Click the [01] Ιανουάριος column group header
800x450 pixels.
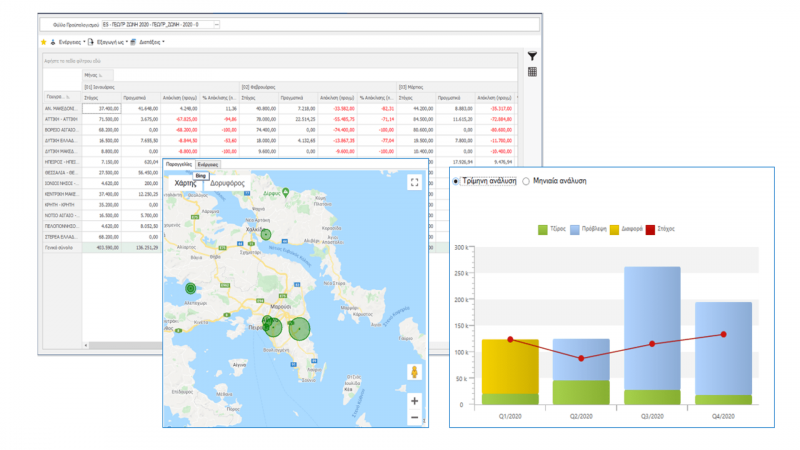tap(161, 87)
